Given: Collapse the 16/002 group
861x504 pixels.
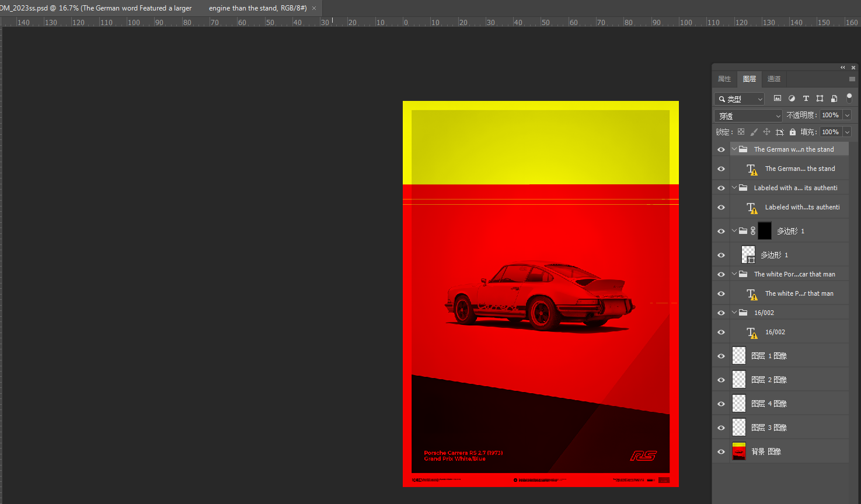Looking at the screenshot, I should (x=734, y=313).
